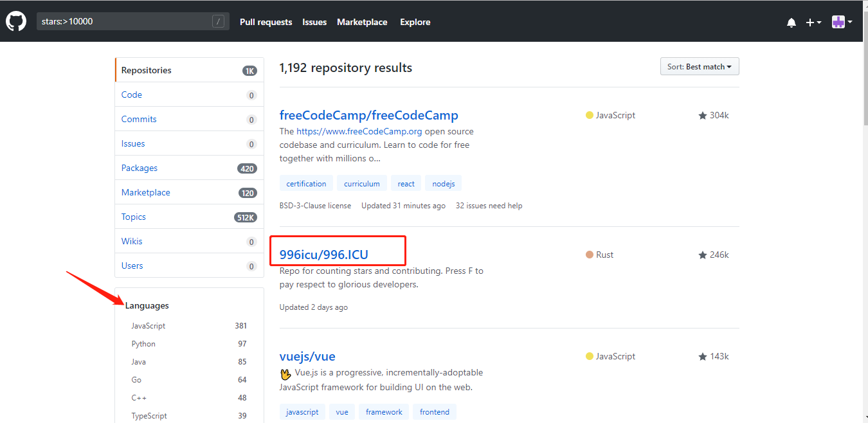
Task: Open the Sort: Best match dropdown
Action: click(x=699, y=66)
